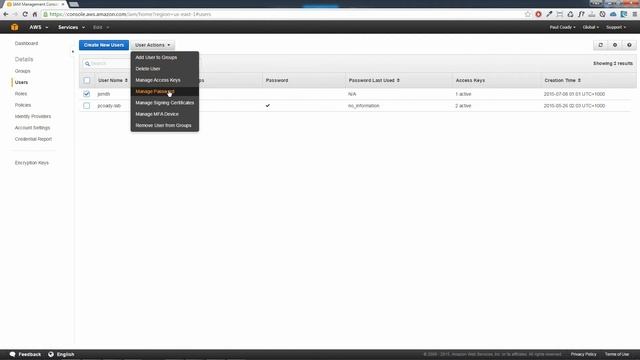The height and width of the screenshot is (360, 640).
Task: Sort by Password Last Used column
Action: click(x=374, y=80)
